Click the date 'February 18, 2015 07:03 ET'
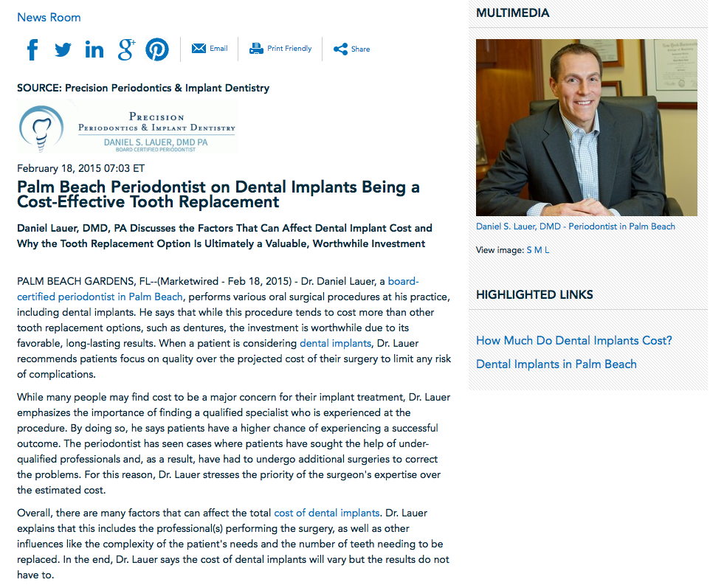 click(81, 168)
